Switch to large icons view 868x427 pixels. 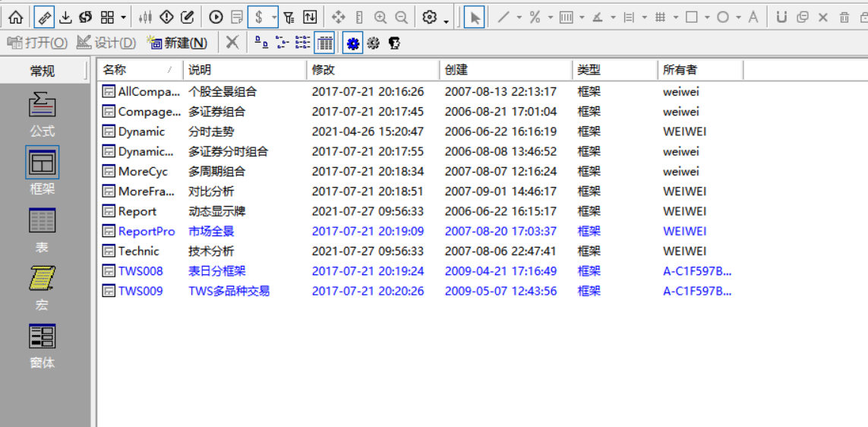coord(261,43)
